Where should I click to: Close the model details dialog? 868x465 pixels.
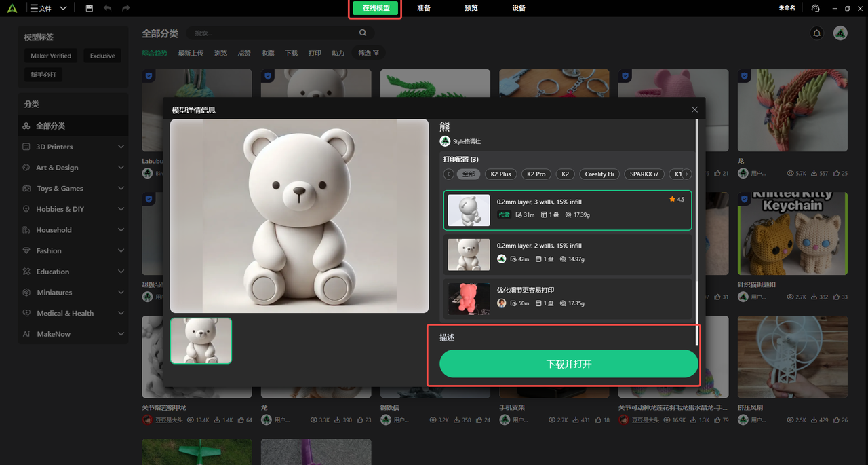tap(694, 109)
